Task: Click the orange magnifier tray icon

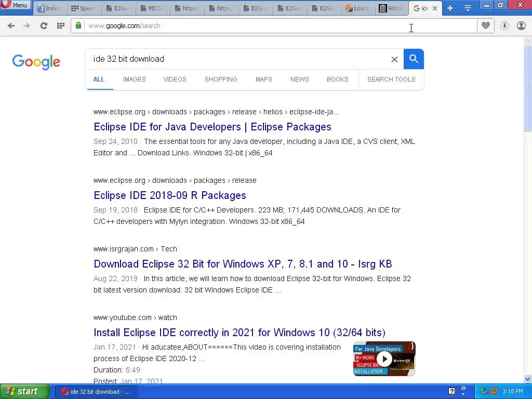Action: [494, 392]
